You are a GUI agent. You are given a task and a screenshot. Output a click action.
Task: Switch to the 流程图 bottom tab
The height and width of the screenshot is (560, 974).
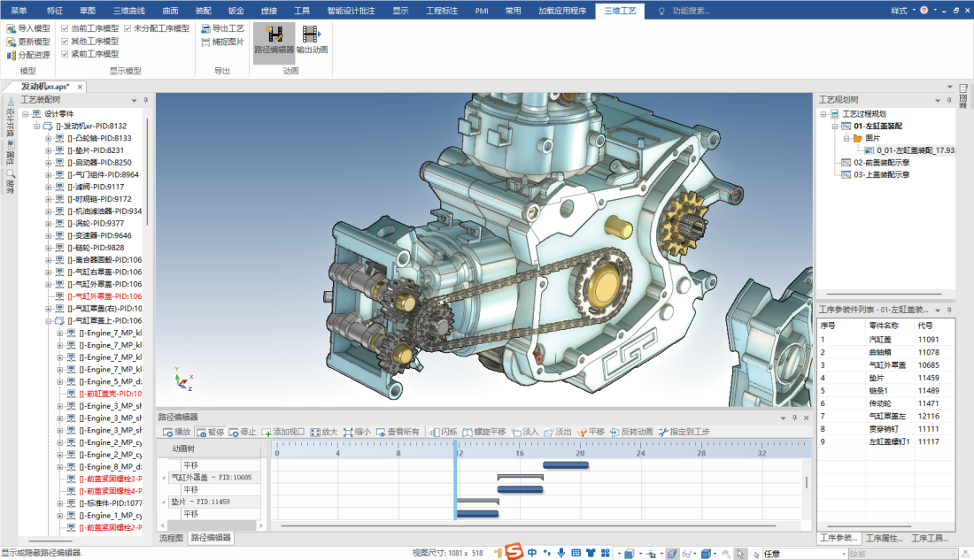pos(171,538)
